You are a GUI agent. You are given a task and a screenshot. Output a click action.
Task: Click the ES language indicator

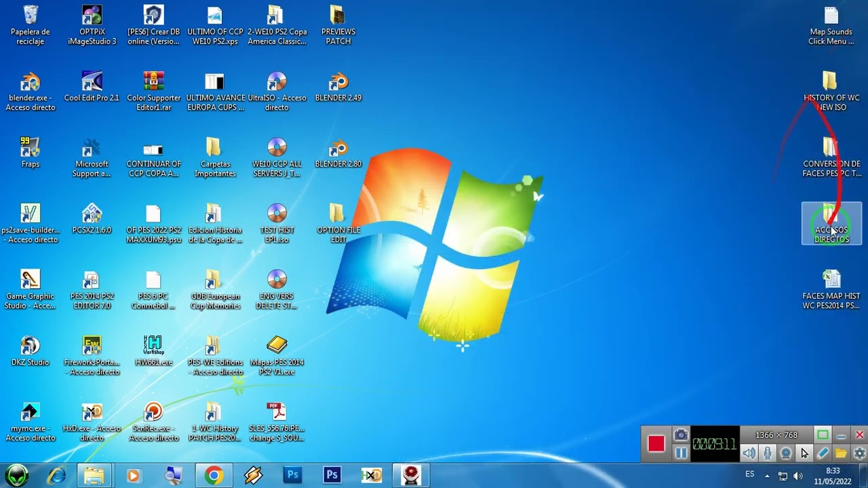[750, 474]
